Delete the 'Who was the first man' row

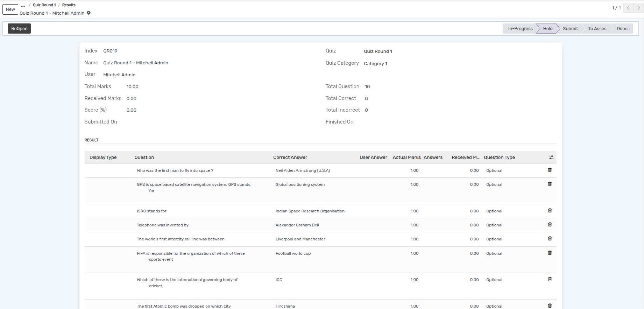point(550,170)
